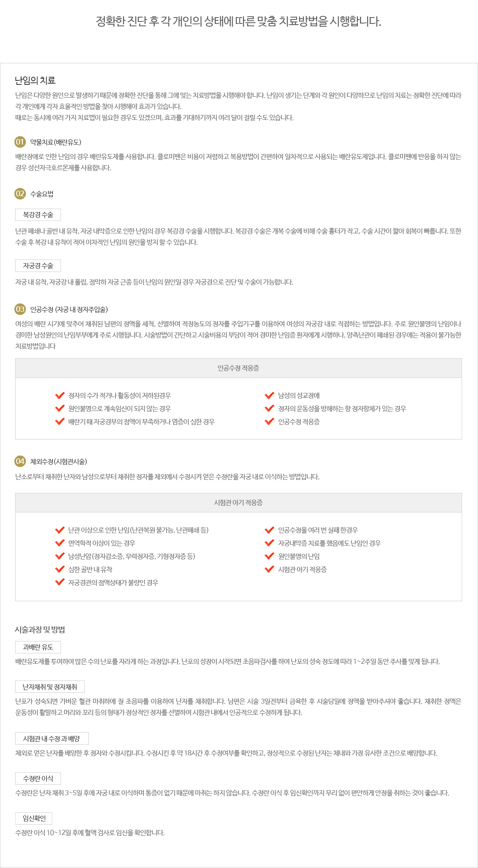Click the gold 01 badge beside 약물치료
The image size is (478, 868).
click(x=20, y=142)
